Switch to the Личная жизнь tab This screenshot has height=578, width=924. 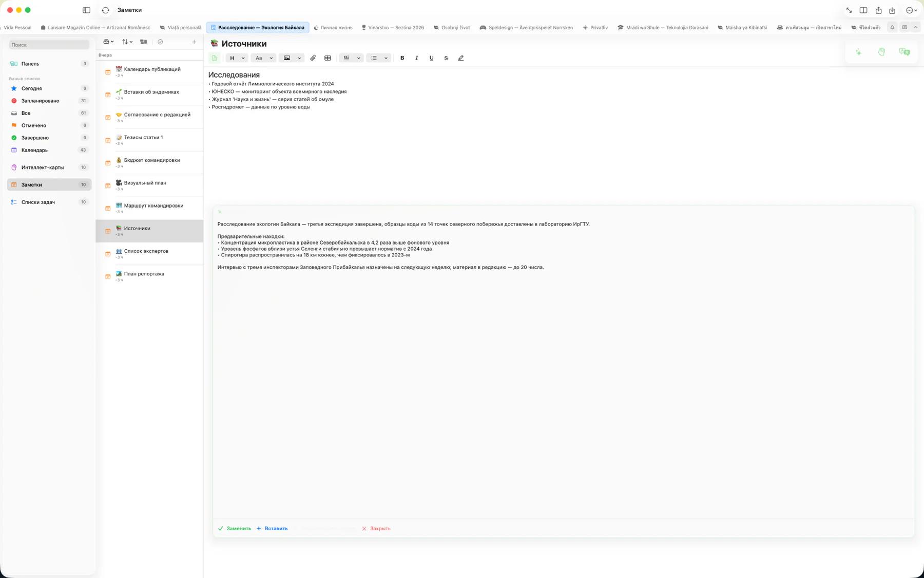pos(333,28)
